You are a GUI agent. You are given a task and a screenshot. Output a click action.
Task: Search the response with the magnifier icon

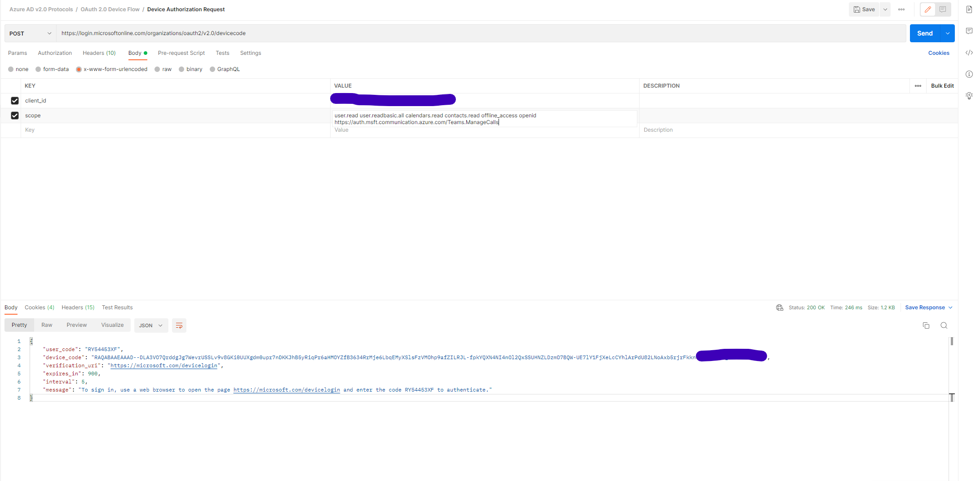coord(944,325)
